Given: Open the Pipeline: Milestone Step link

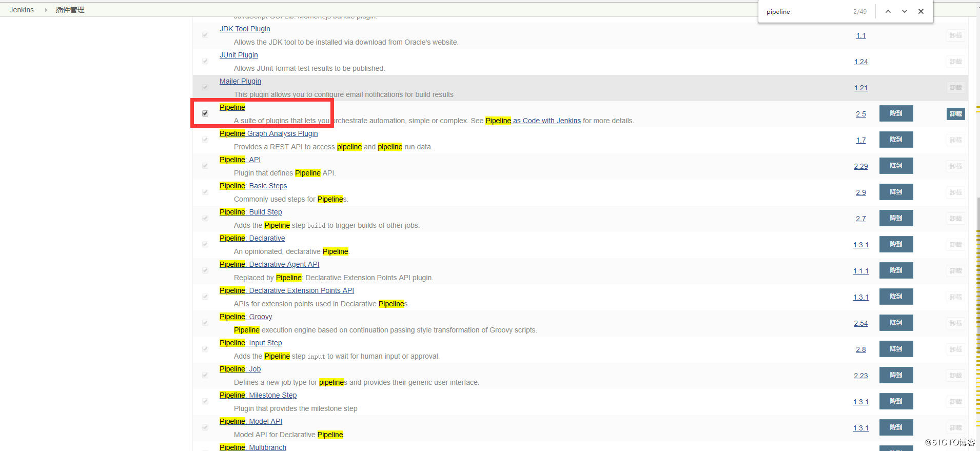Looking at the screenshot, I should (258, 395).
